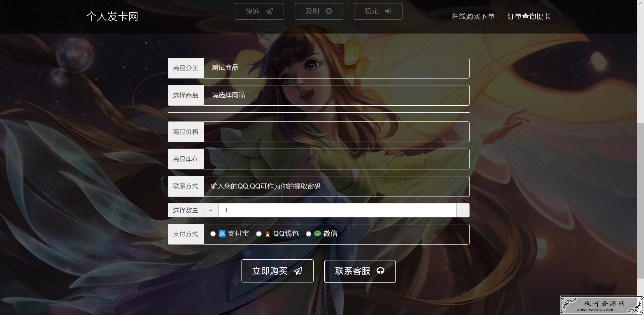The width and height of the screenshot is (644, 315).
Task: Click the 快速 paper plane button
Action: pos(259,11)
